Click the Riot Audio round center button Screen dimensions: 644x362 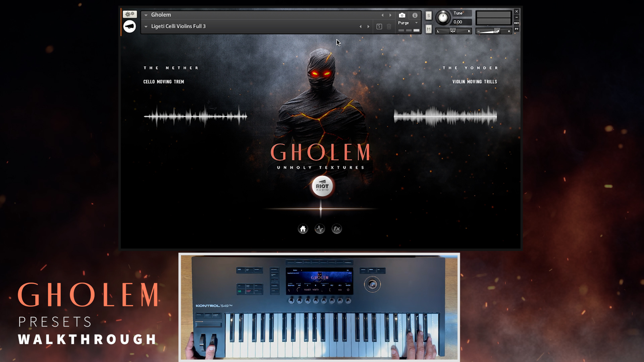(x=322, y=186)
